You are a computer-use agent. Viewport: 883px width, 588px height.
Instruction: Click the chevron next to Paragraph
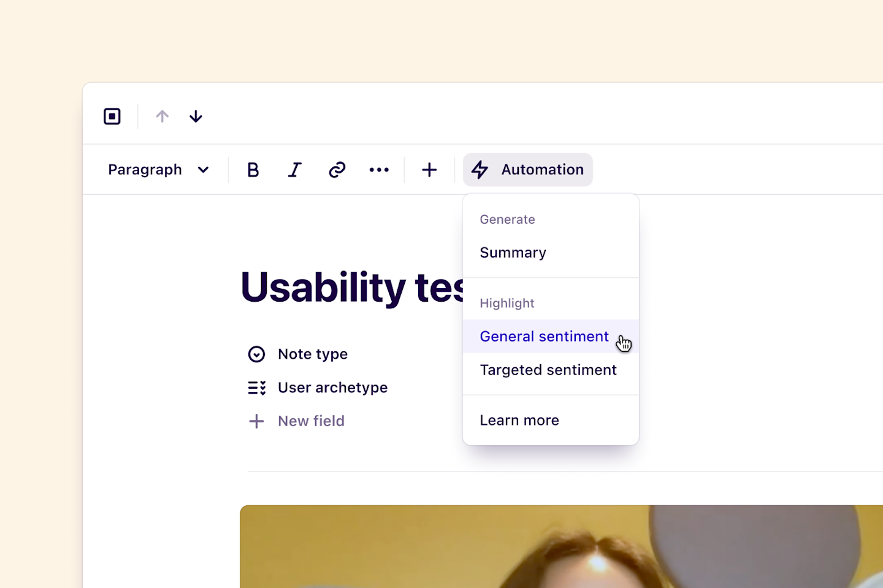click(204, 170)
